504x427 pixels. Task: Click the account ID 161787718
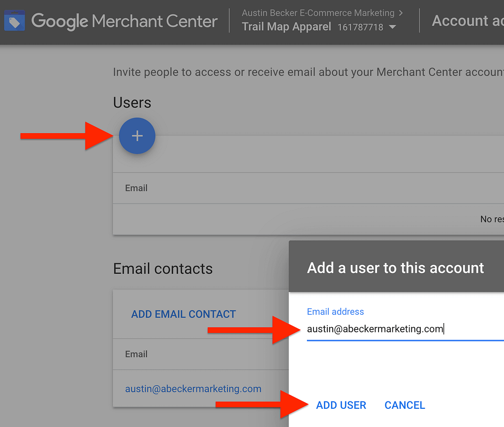coord(360,27)
